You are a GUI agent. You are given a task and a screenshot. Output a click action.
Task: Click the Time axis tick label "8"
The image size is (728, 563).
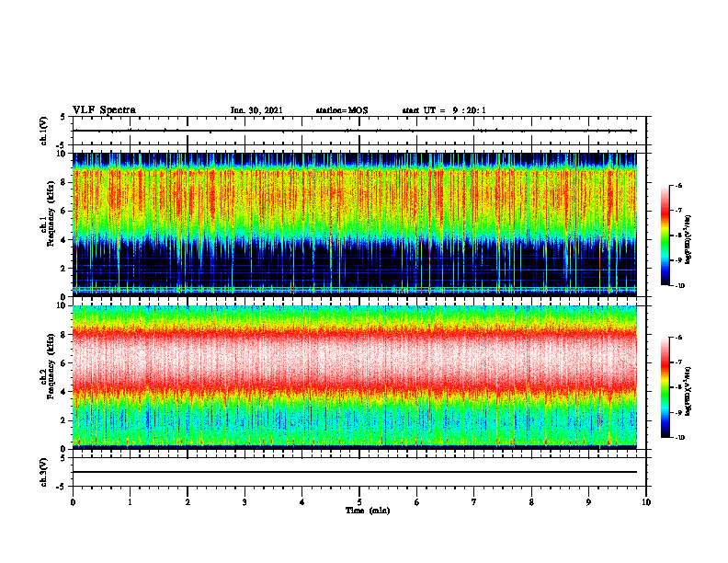coord(531,502)
